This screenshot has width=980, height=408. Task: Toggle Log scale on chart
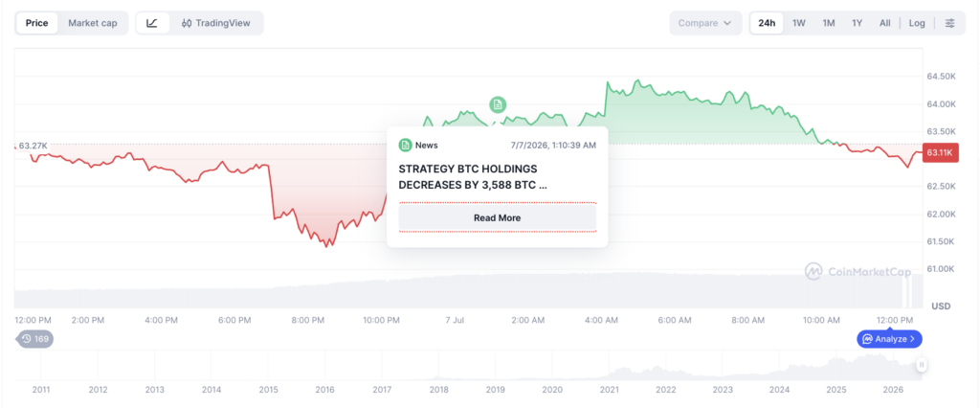[x=917, y=23]
